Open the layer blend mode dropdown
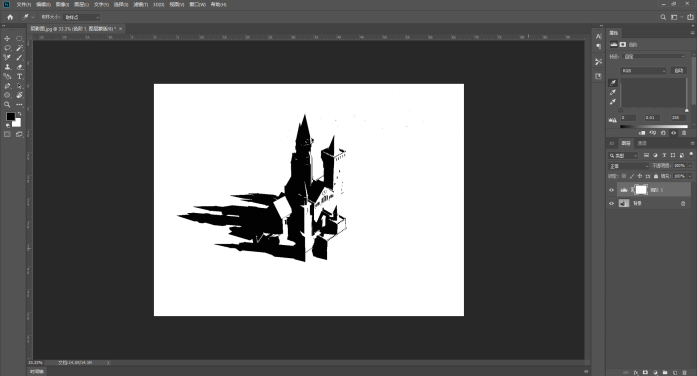Screen dimensions: 697x376 coord(629,166)
